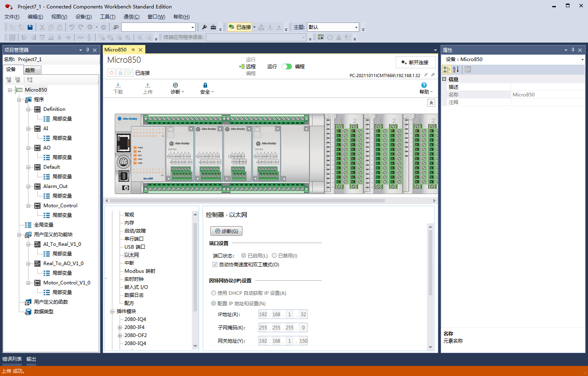Click the Disconnect (断开连接) button
Image resolution: width=588 pixels, height=376 pixels.
click(415, 63)
